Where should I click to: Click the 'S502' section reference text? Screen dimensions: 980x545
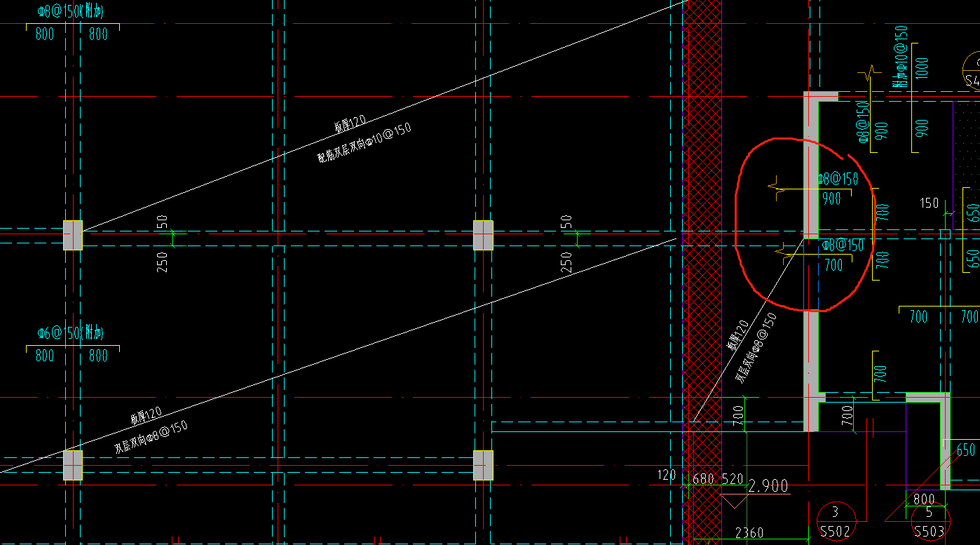835,532
